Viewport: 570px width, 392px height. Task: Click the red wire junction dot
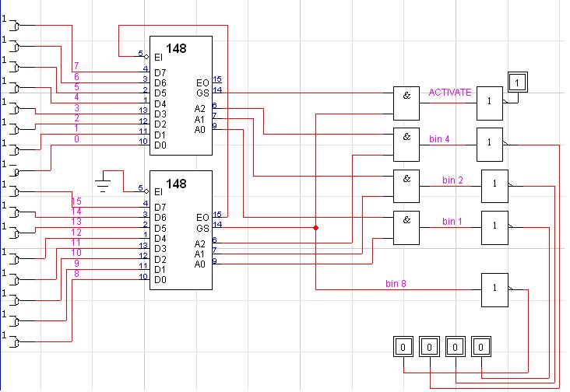[315, 228]
